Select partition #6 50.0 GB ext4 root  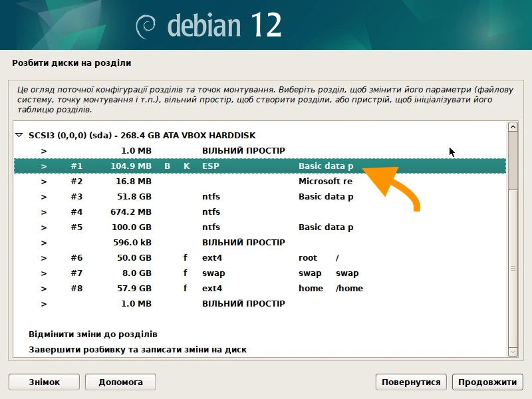click(260, 257)
